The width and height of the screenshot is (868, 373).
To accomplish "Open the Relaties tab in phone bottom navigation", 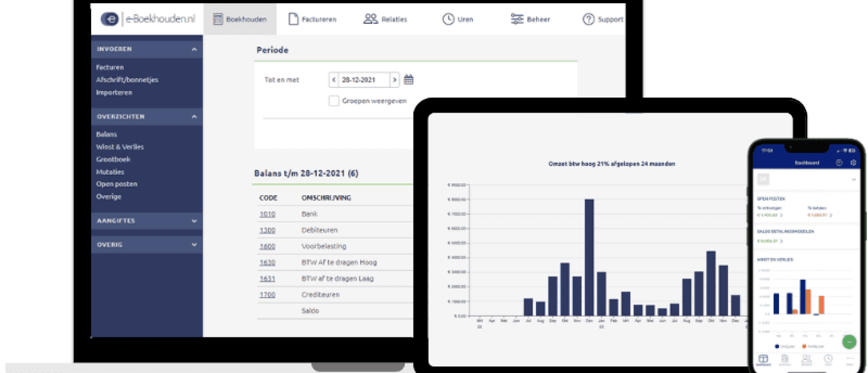I will pyautogui.click(x=806, y=359).
